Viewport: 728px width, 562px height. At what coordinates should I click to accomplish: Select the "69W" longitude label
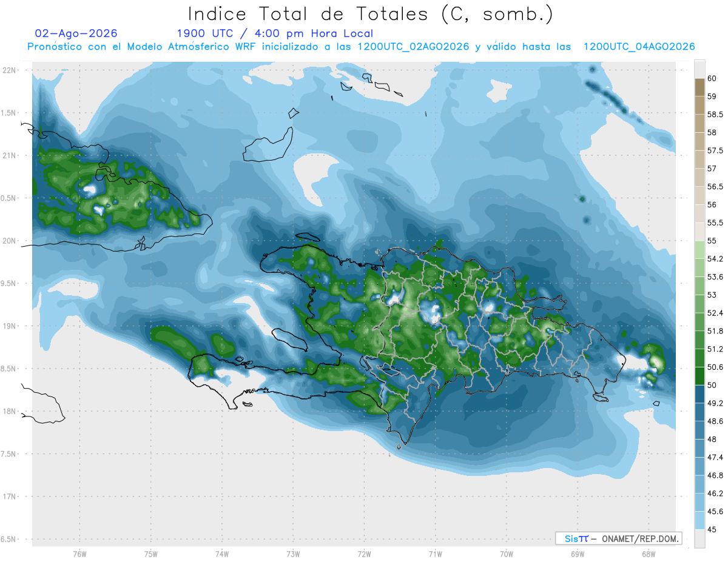click(x=577, y=554)
